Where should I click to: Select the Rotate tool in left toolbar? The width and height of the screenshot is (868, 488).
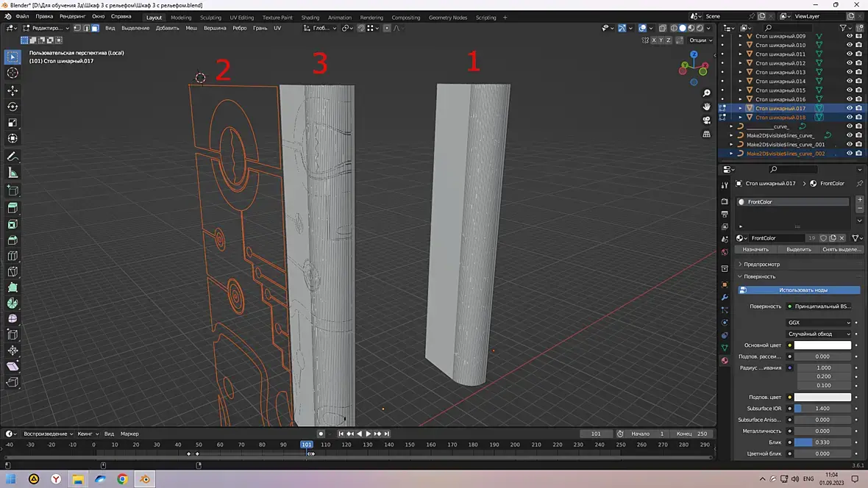[x=13, y=107]
